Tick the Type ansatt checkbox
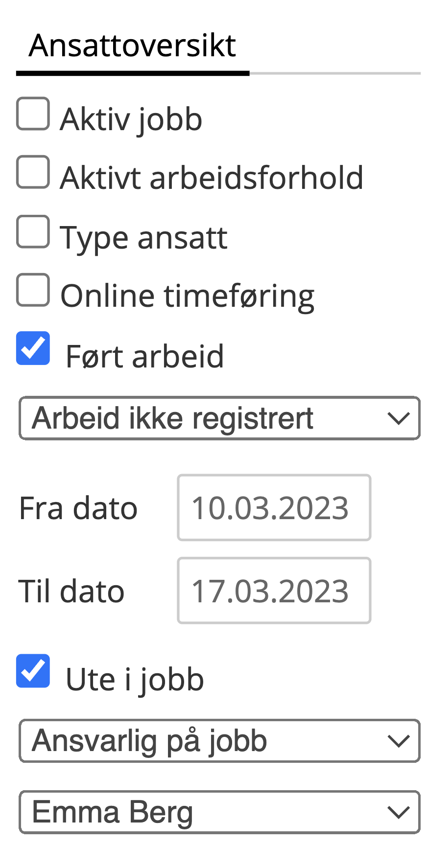This screenshot has height=868, width=427. 33,231
